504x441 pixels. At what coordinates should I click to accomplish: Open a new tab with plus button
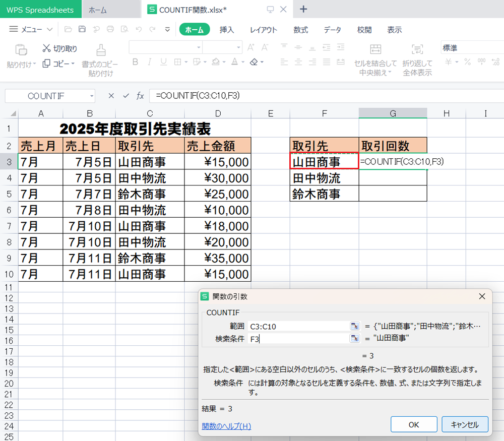[303, 9]
